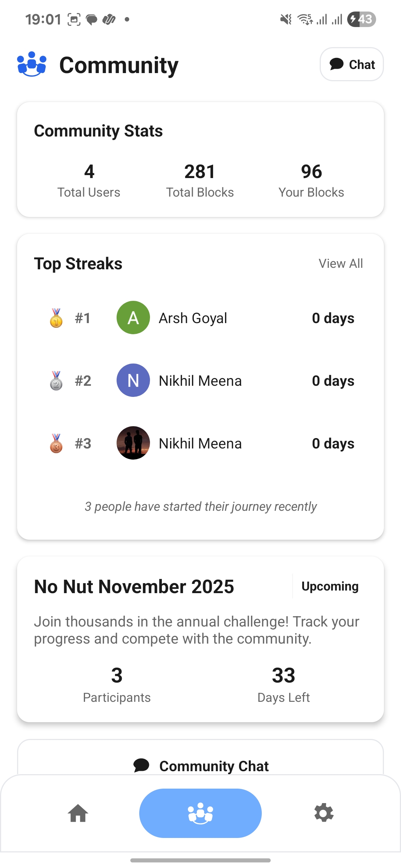The height and width of the screenshot is (868, 401).
Task: Tap the bronze medal icon for rank #3
Action: coord(56,444)
